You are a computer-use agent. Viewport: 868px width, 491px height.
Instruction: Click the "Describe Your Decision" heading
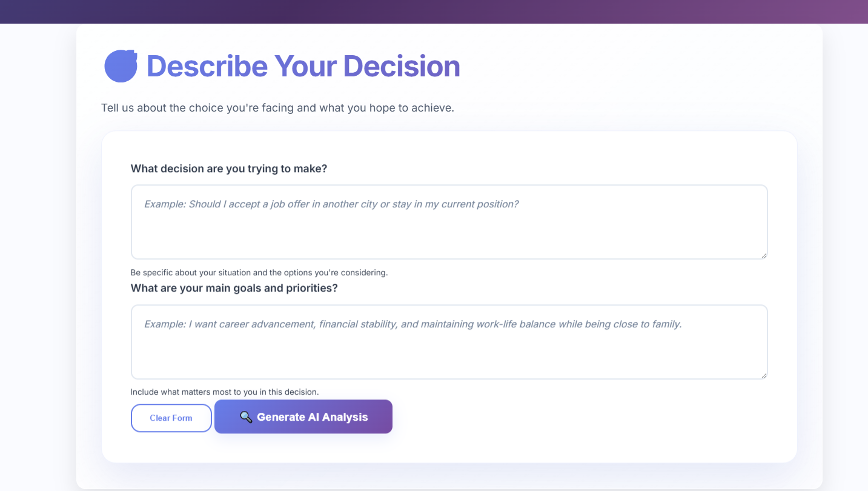click(x=303, y=66)
